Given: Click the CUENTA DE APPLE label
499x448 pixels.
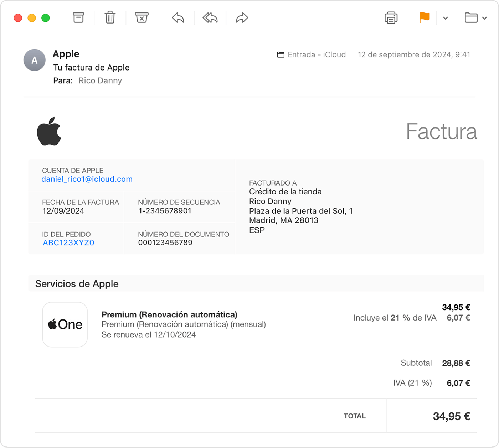Looking at the screenshot, I should tap(73, 171).
